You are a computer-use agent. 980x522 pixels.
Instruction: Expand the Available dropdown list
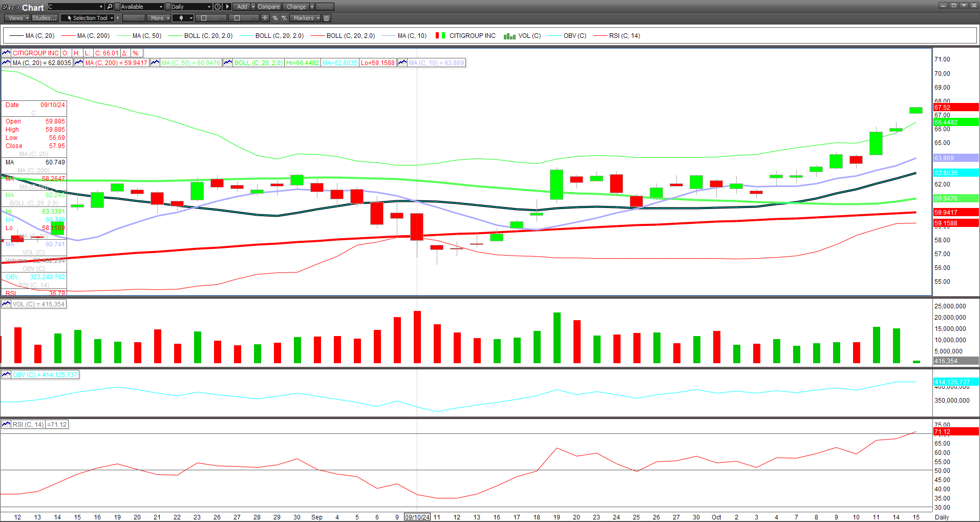pos(142,7)
